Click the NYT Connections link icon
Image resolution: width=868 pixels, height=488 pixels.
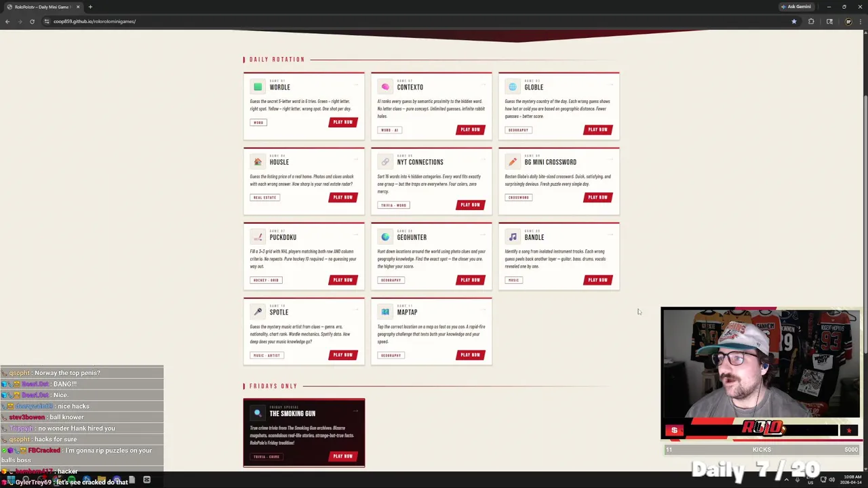(x=385, y=162)
